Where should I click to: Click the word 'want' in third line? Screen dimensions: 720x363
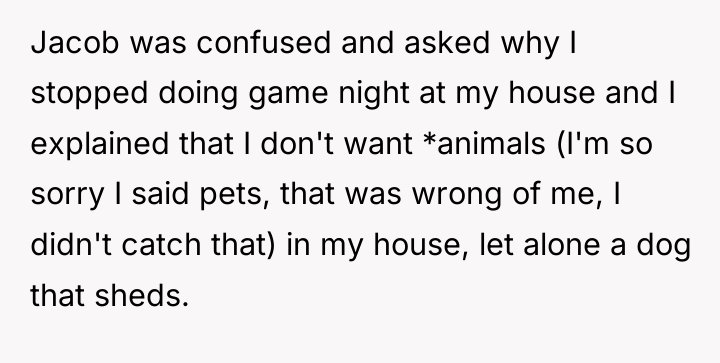point(378,143)
